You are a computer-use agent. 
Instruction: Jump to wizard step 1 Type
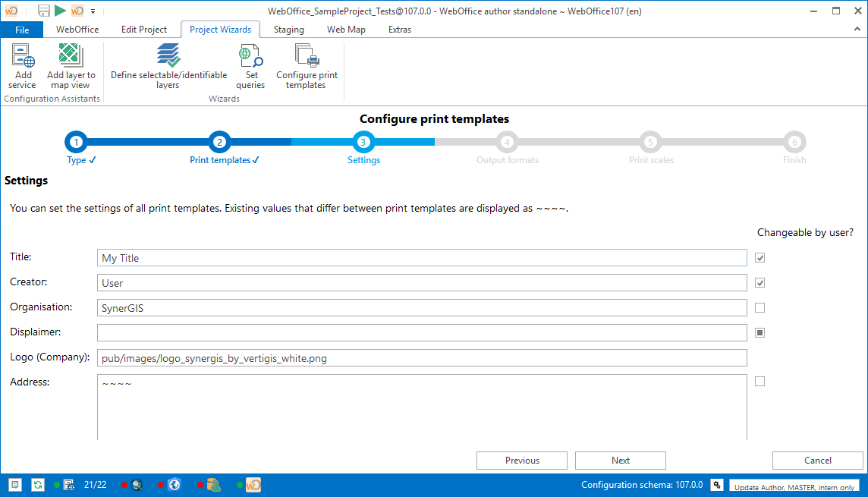[x=76, y=142]
